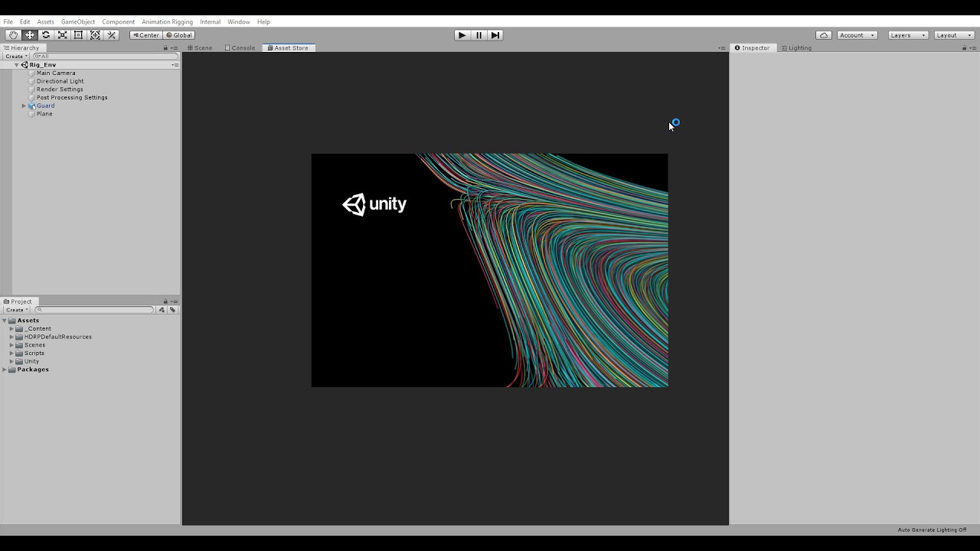Open the Project panel options menu
The height and width of the screenshot is (551, 980).
175,302
